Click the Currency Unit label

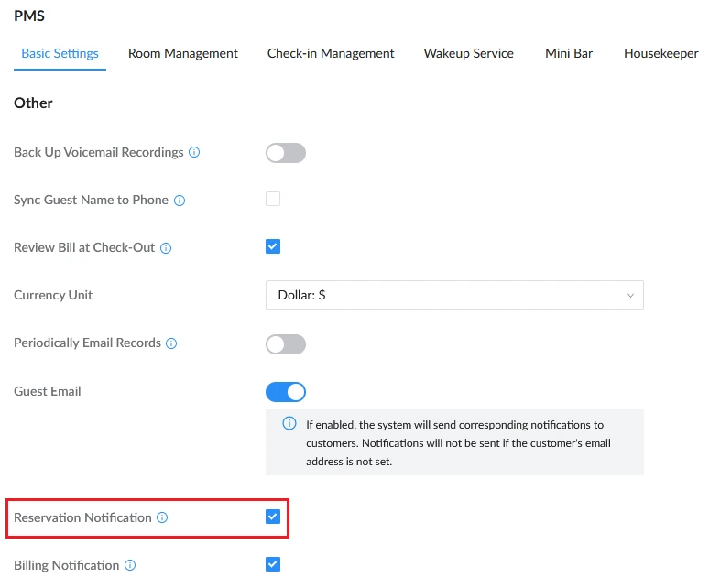[53, 295]
